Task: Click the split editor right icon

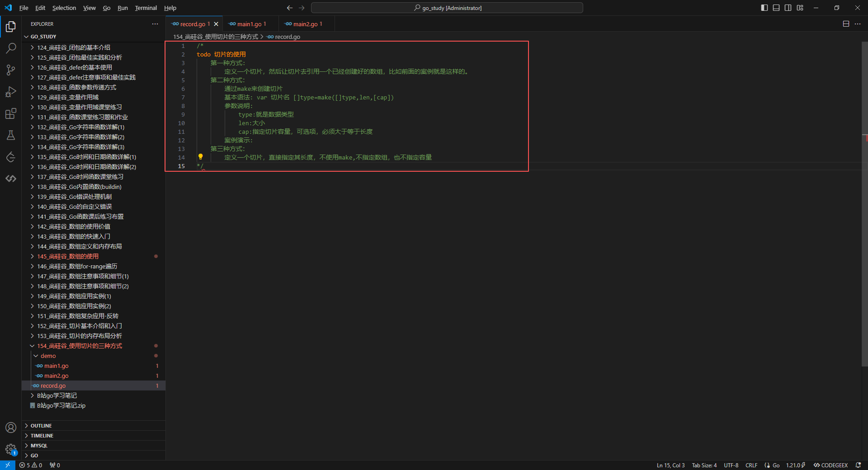Action: (846, 24)
